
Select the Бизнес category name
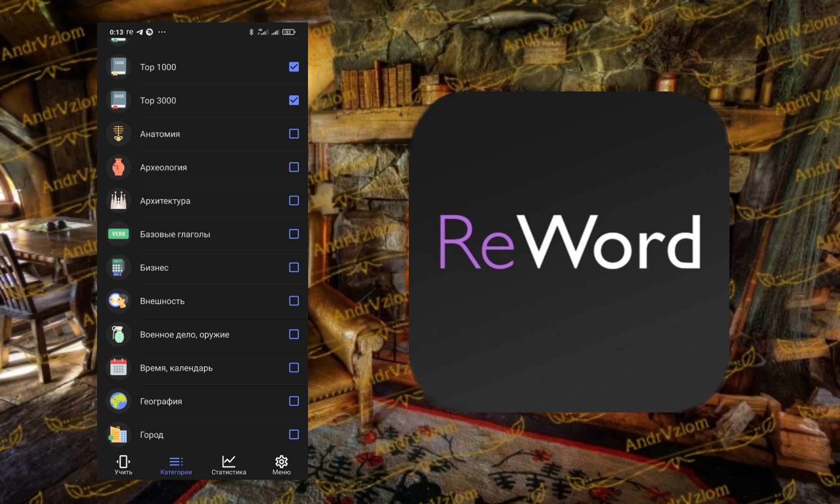[154, 268]
